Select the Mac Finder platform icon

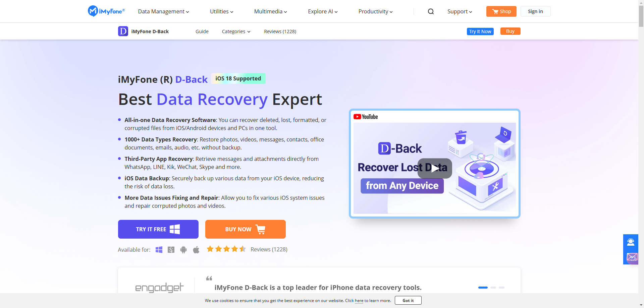[171, 250]
